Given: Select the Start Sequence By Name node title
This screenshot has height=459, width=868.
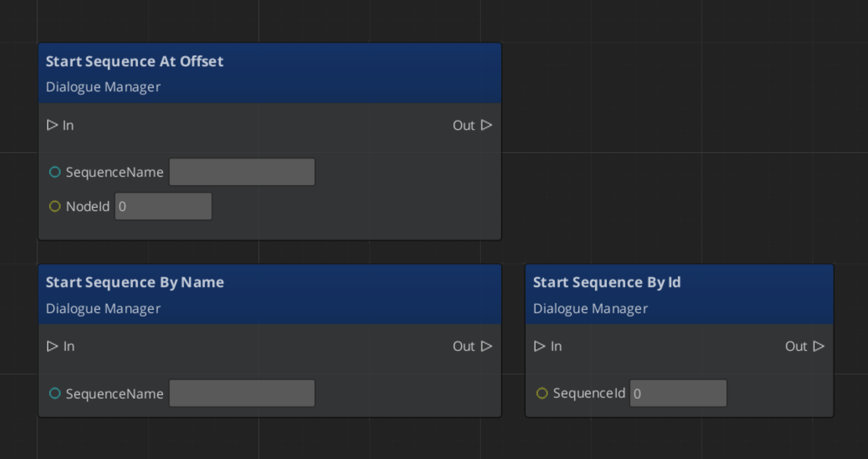Looking at the screenshot, I should point(135,283).
